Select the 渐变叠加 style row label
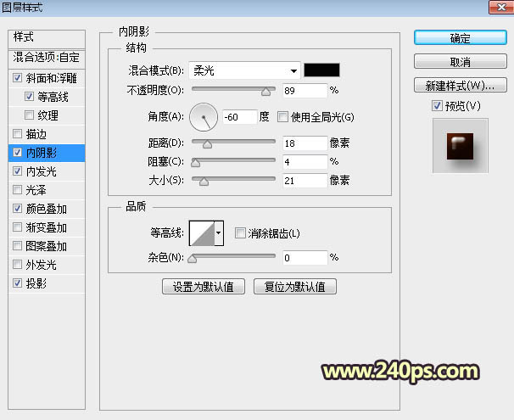 click(x=46, y=227)
